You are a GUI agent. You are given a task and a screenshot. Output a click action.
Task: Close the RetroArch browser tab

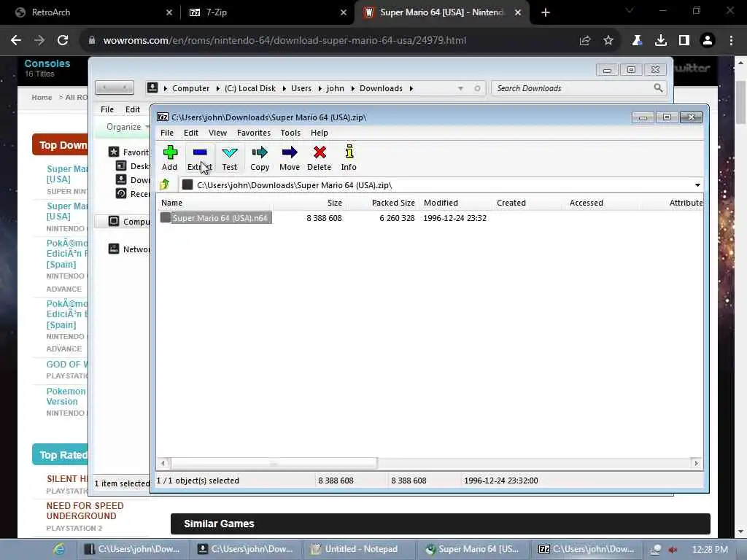tap(169, 12)
